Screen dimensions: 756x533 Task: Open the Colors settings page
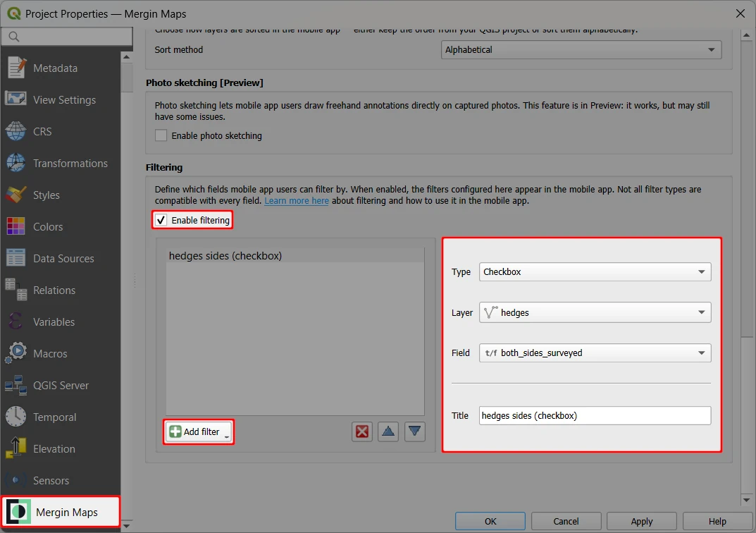pyautogui.click(x=47, y=226)
